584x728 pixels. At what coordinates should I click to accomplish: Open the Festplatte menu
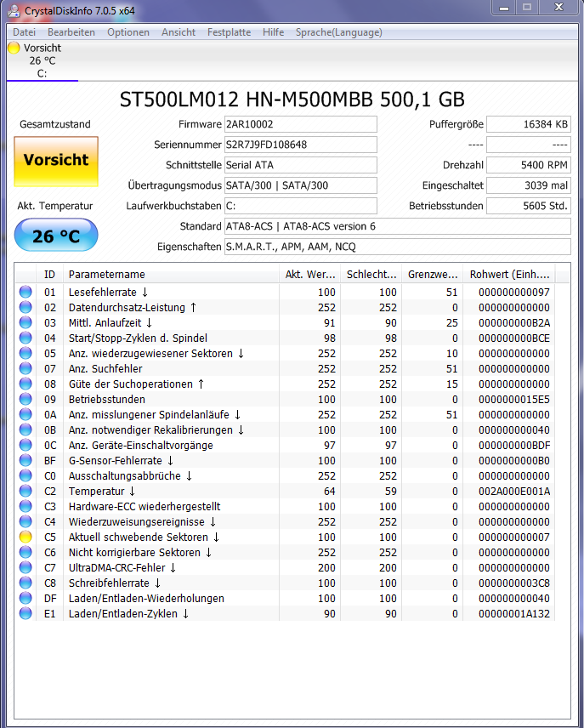[x=229, y=32]
